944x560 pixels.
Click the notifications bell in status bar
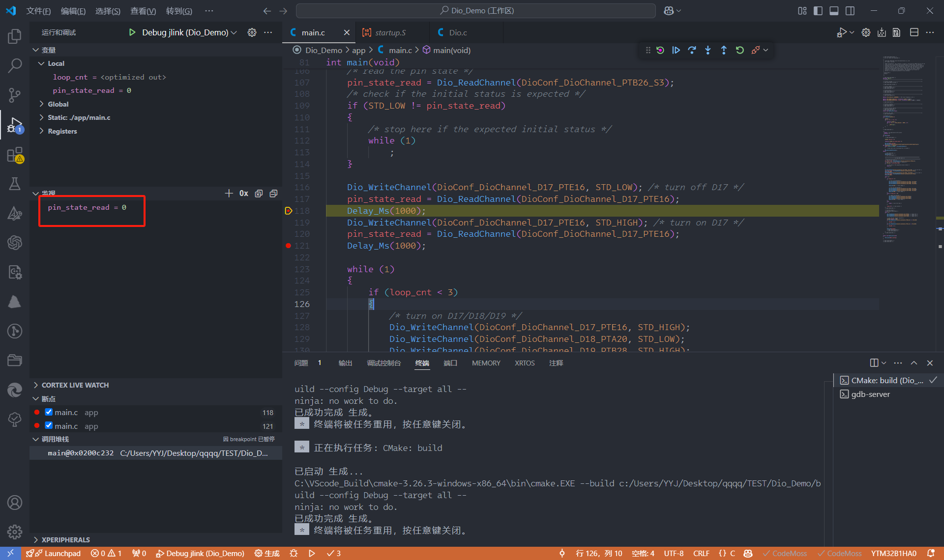931,553
